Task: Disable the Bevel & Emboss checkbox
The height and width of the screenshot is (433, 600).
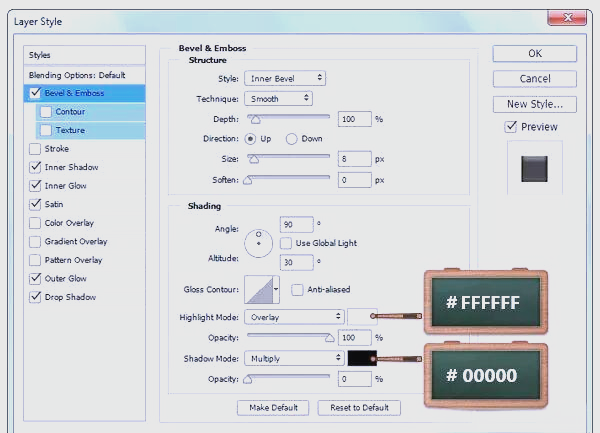Action: pyautogui.click(x=36, y=93)
